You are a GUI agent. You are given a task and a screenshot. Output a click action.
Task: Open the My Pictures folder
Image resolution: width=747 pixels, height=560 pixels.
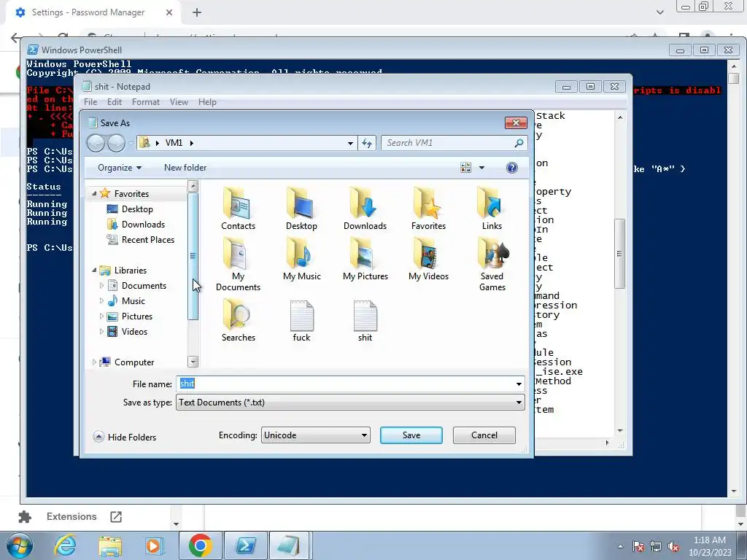tap(365, 259)
